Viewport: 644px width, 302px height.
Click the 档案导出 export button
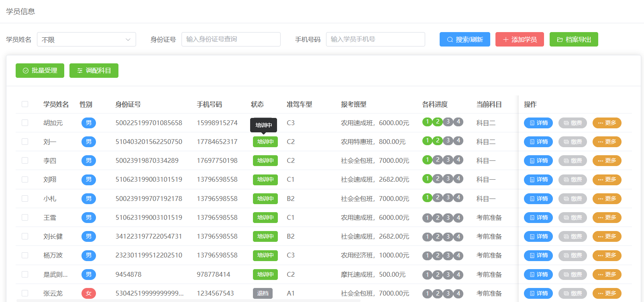coord(574,39)
